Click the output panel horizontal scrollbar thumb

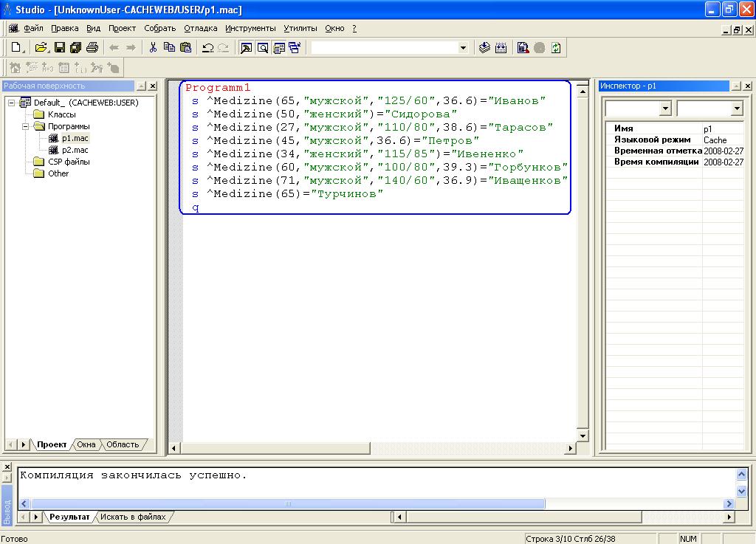tap(288, 504)
